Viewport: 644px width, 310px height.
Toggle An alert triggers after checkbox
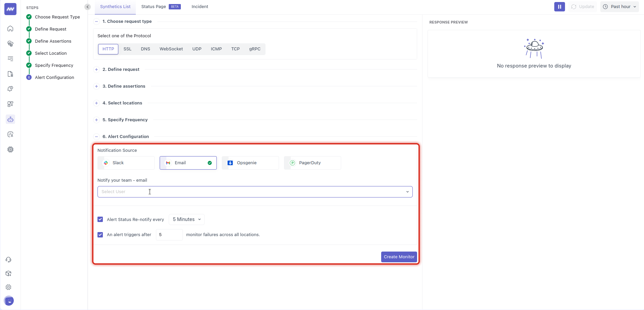pyautogui.click(x=100, y=235)
